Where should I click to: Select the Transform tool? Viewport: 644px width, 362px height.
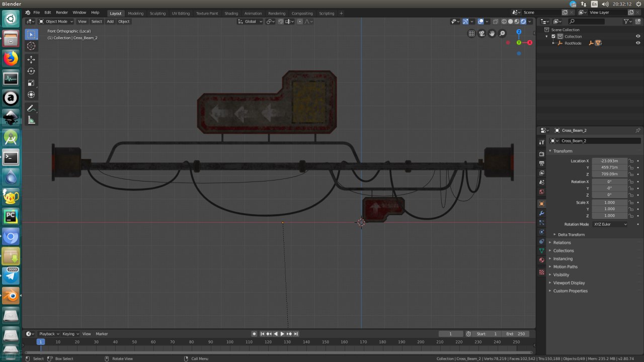[x=31, y=95]
